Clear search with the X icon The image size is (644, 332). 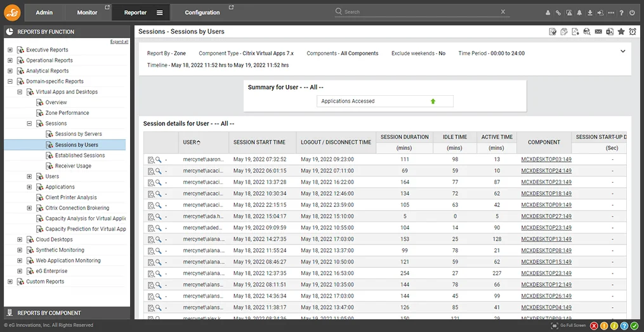tap(503, 11)
